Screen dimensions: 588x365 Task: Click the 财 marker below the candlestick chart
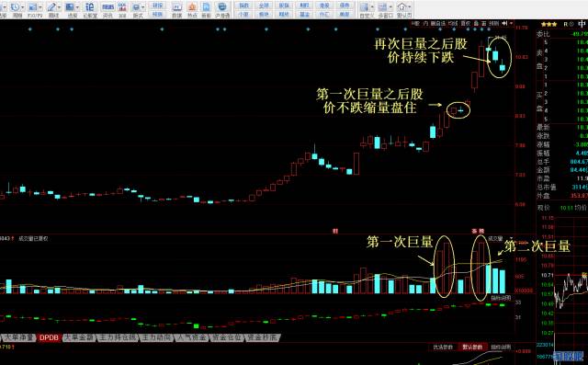[x=335, y=231]
